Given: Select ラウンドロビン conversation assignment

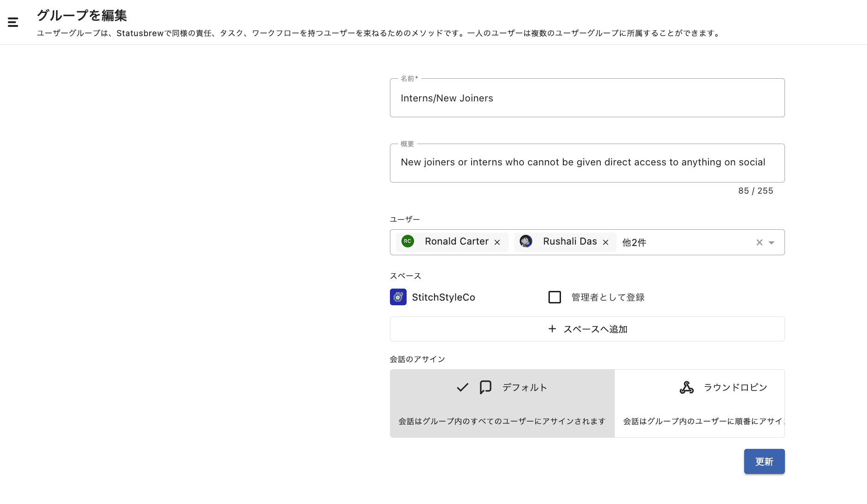Looking at the screenshot, I should (x=699, y=403).
